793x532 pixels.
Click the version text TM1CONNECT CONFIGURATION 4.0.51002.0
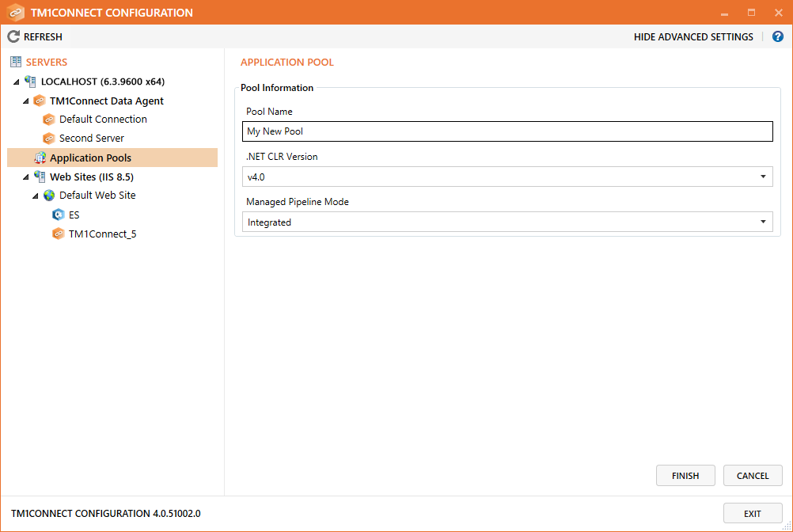106,513
